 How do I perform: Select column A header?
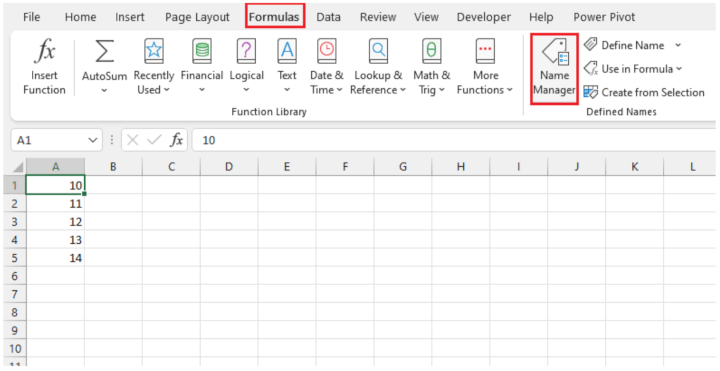56,167
